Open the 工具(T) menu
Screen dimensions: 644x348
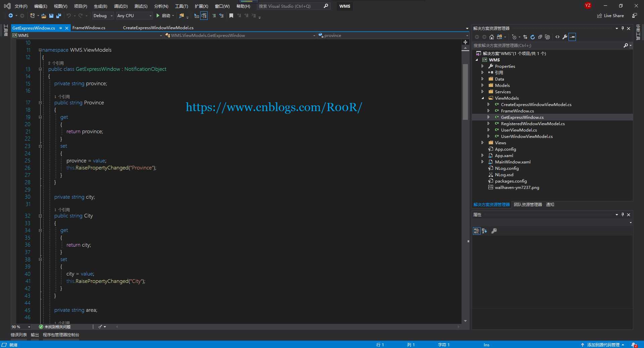point(181,6)
